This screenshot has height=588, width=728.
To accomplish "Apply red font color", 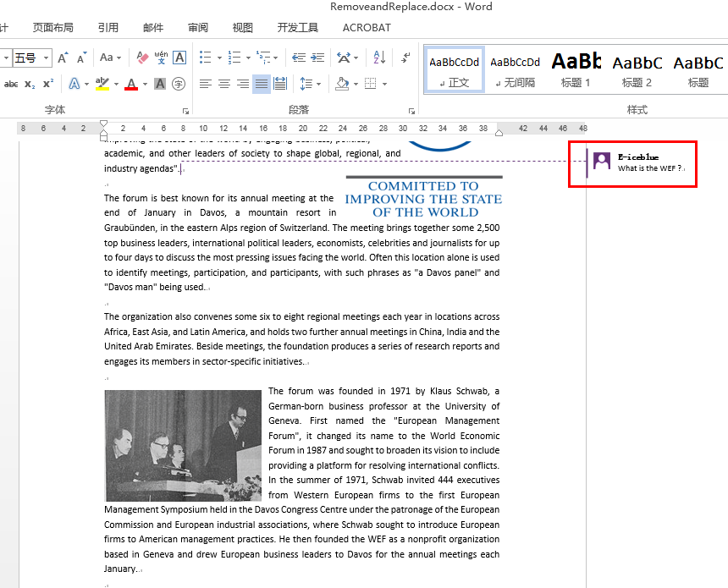I will (x=131, y=84).
